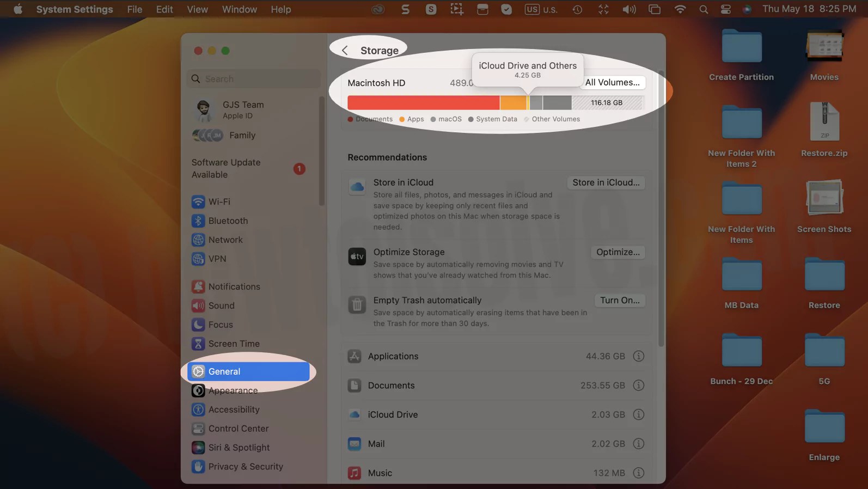Open Time Machine menu bar icon
The image size is (868, 489).
click(578, 9)
